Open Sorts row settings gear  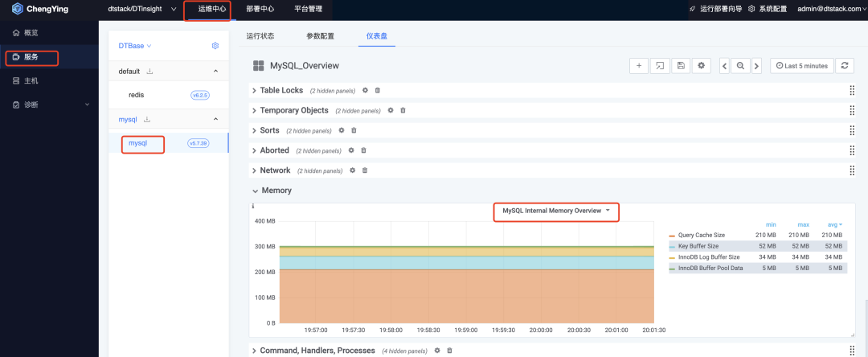coord(341,130)
